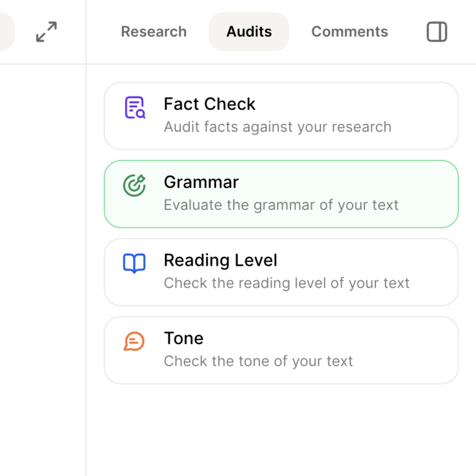Click the expand arrows icon near top left
The image size is (476, 476).
(x=46, y=32)
